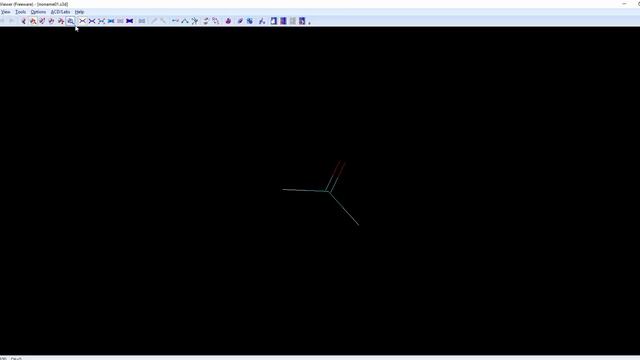This screenshot has width=640, height=360.
Task: Click the central carbon atom junction
Action: (328, 191)
